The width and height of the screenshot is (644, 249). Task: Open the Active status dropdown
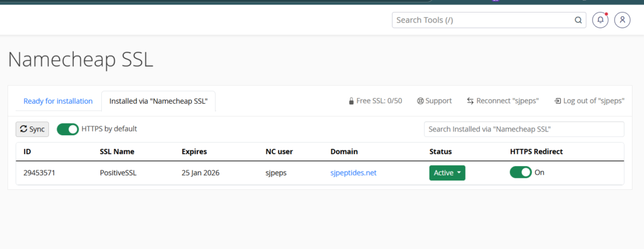pyautogui.click(x=447, y=173)
